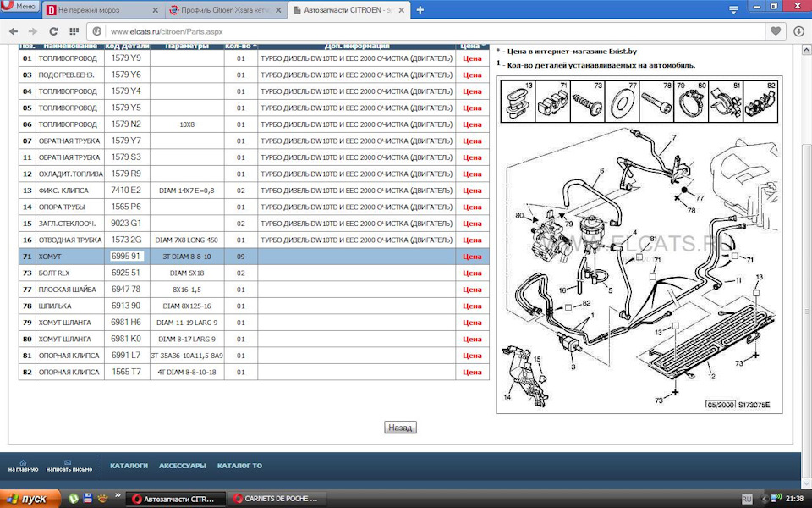Open uTorrent quick launch icon

pyautogui.click(x=74, y=499)
